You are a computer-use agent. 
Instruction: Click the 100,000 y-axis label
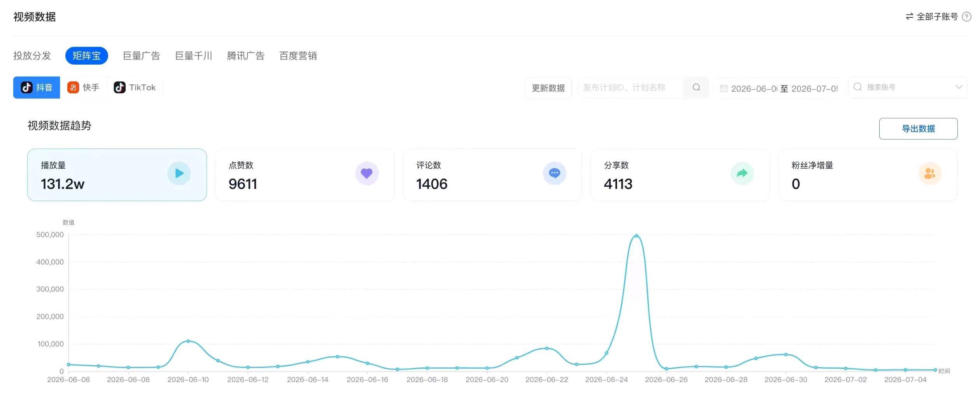(51, 344)
